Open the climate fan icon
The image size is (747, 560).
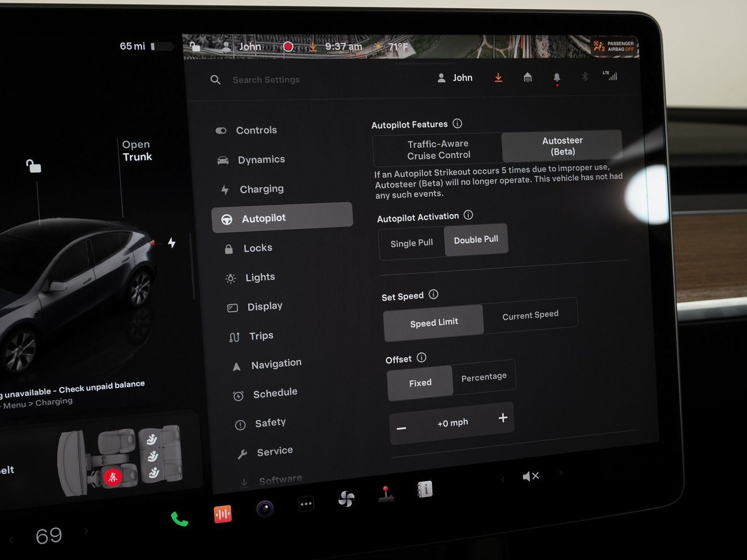point(346,499)
